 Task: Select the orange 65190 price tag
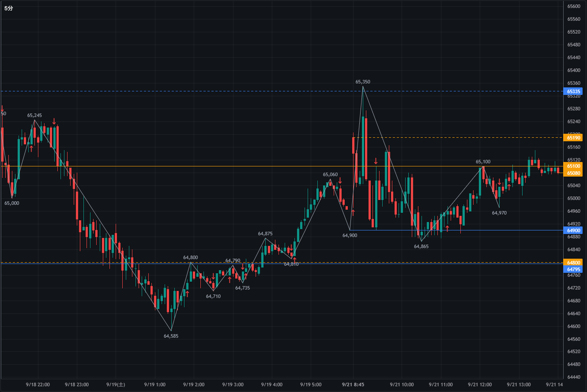tap(574, 138)
